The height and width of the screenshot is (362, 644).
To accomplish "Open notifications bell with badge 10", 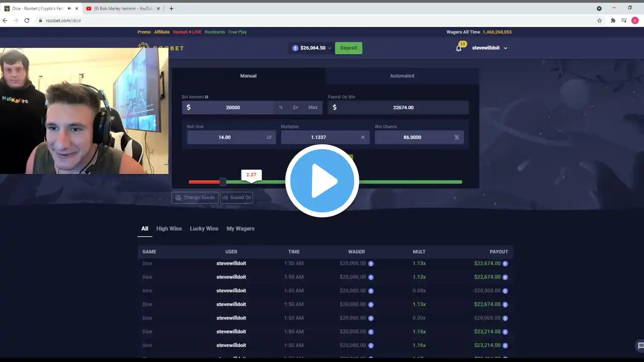I will pos(459,48).
